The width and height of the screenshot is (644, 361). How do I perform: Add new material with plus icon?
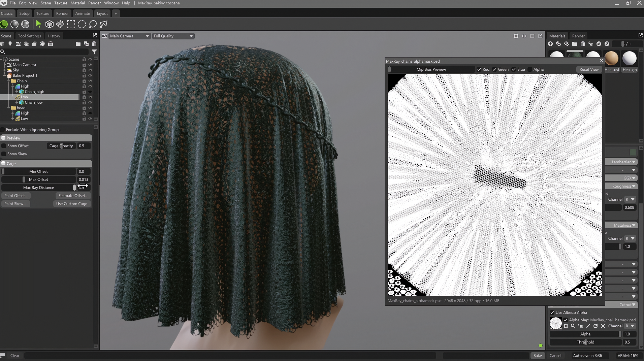coord(550,44)
